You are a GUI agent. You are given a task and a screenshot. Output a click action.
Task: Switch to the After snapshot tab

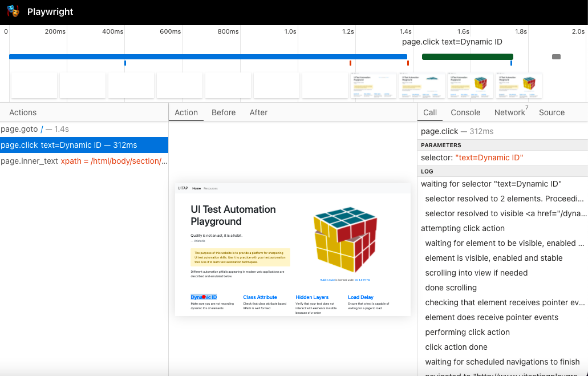click(258, 112)
